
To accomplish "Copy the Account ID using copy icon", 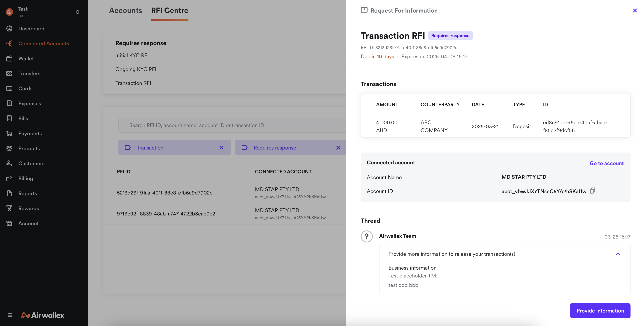I will [x=592, y=191].
